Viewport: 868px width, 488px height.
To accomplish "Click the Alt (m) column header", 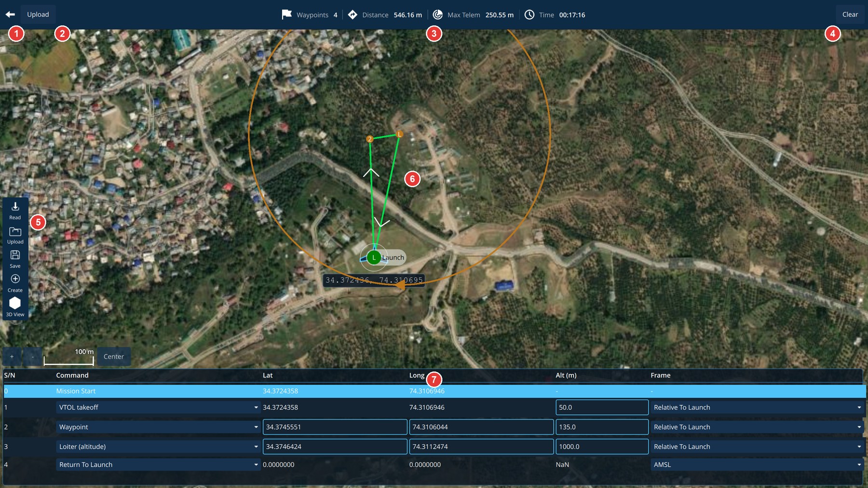I will point(566,375).
